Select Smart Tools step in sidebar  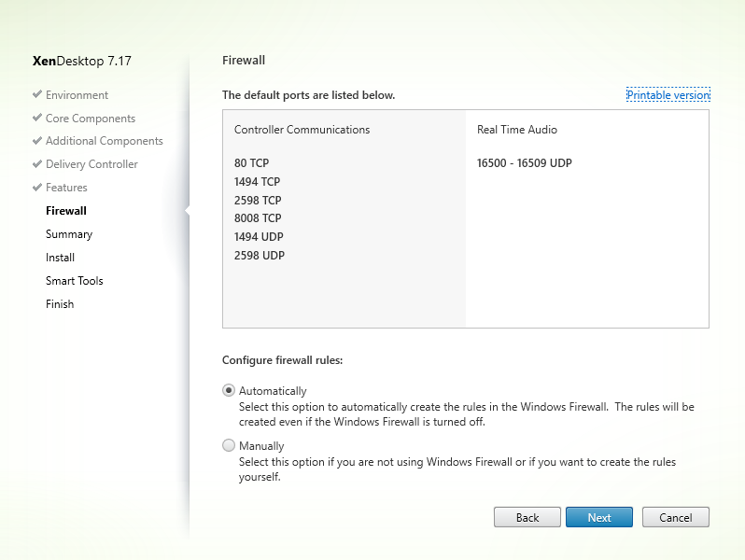pos(74,281)
